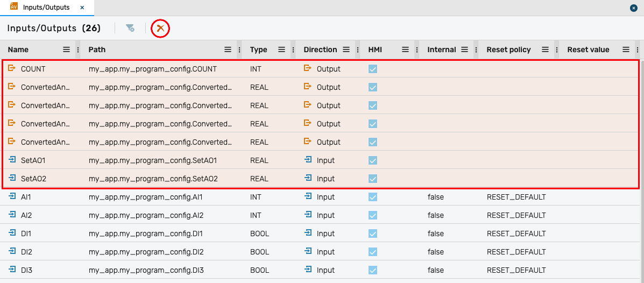Uncheck HMI checkbox for SetAO2

[x=373, y=179]
